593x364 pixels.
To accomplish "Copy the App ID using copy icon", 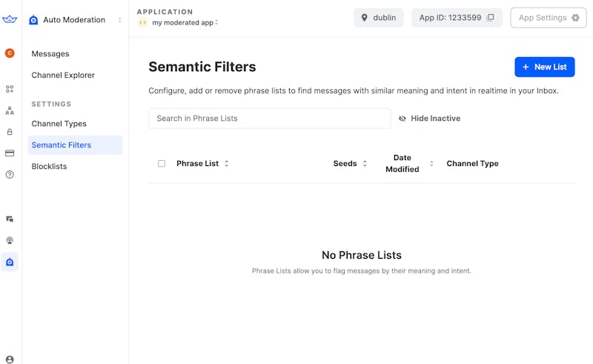I will tap(490, 18).
